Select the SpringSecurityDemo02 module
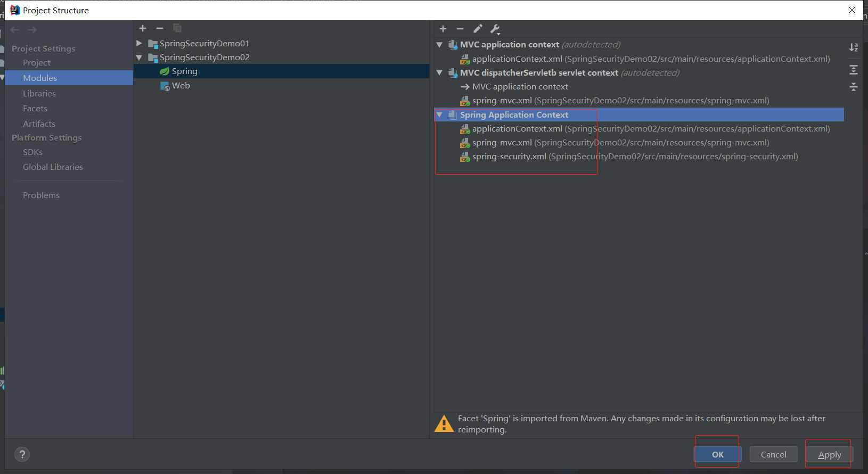Screen dimensions: 868x474 pyautogui.click(x=204, y=58)
